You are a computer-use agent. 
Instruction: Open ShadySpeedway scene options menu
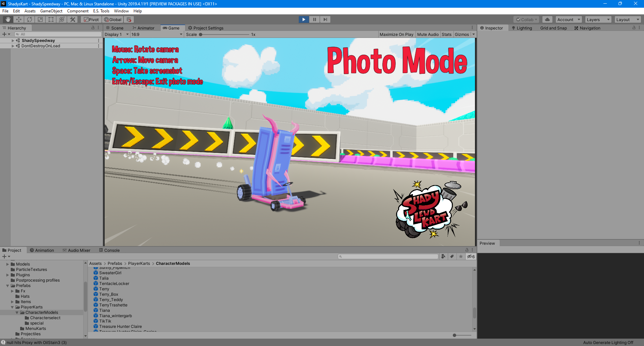tap(99, 41)
